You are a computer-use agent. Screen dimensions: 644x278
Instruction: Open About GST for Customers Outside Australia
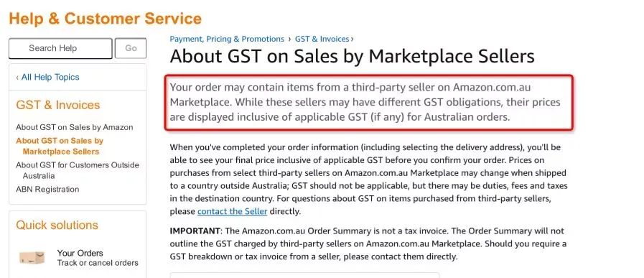click(78, 170)
